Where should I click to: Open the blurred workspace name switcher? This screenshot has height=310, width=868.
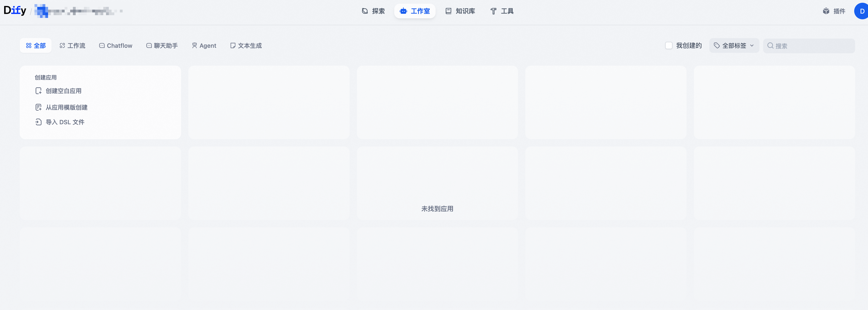click(78, 11)
